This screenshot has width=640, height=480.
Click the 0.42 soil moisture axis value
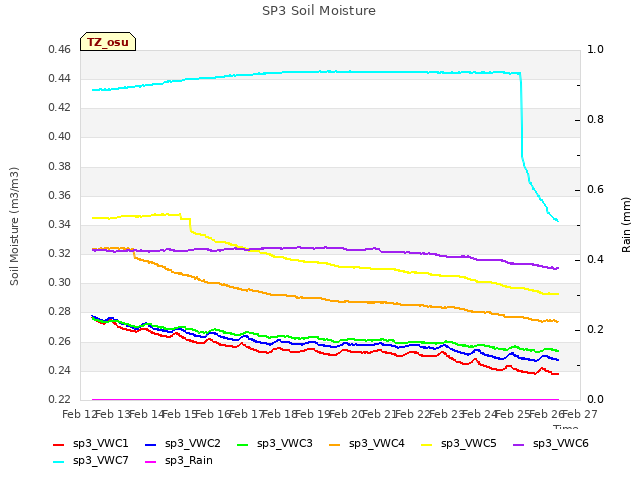(60, 108)
